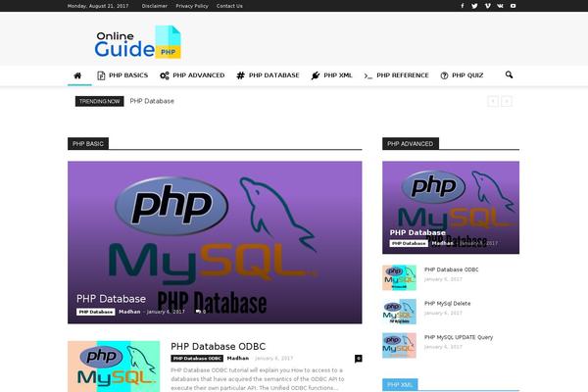The width and height of the screenshot is (588, 392).
Task: Open the Vimeo social icon
Action: point(487,6)
